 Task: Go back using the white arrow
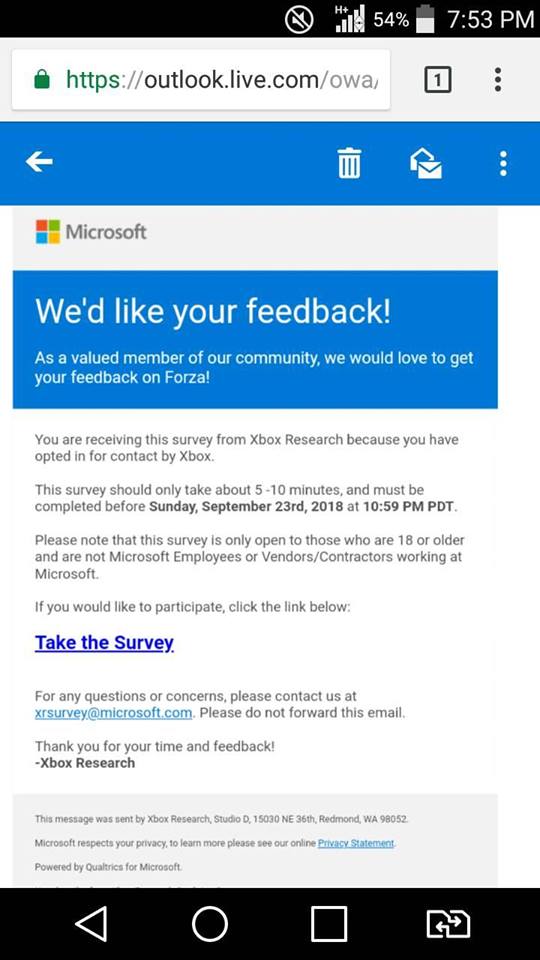click(39, 162)
